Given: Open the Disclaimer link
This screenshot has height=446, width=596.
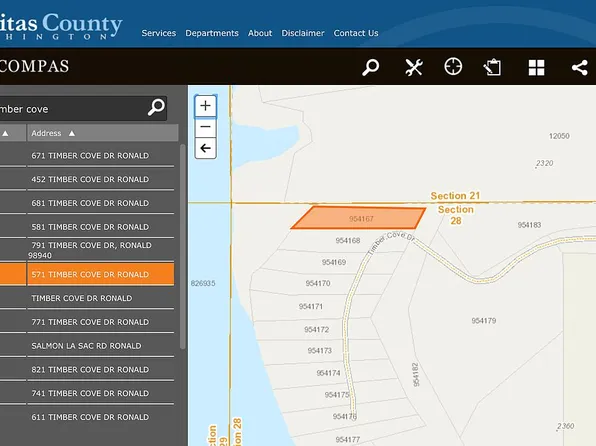Looking at the screenshot, I should click(303, 33).
